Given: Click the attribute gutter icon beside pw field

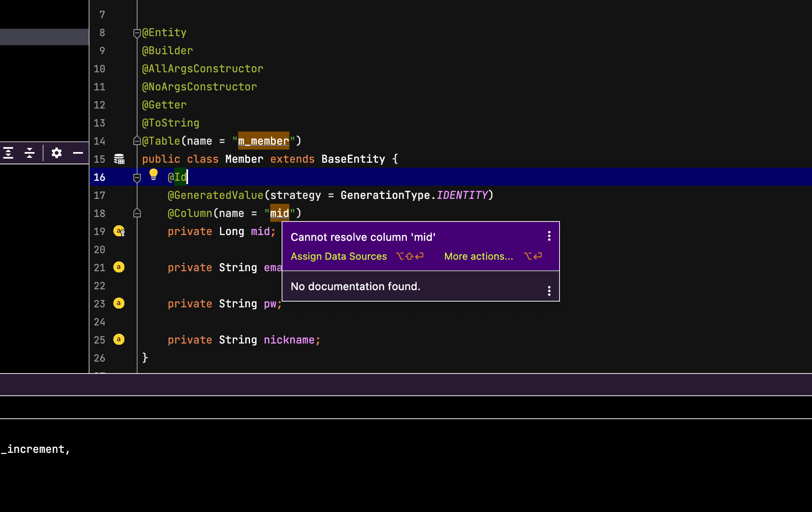Looking at the screenshot, I should [x=119, y=303].
